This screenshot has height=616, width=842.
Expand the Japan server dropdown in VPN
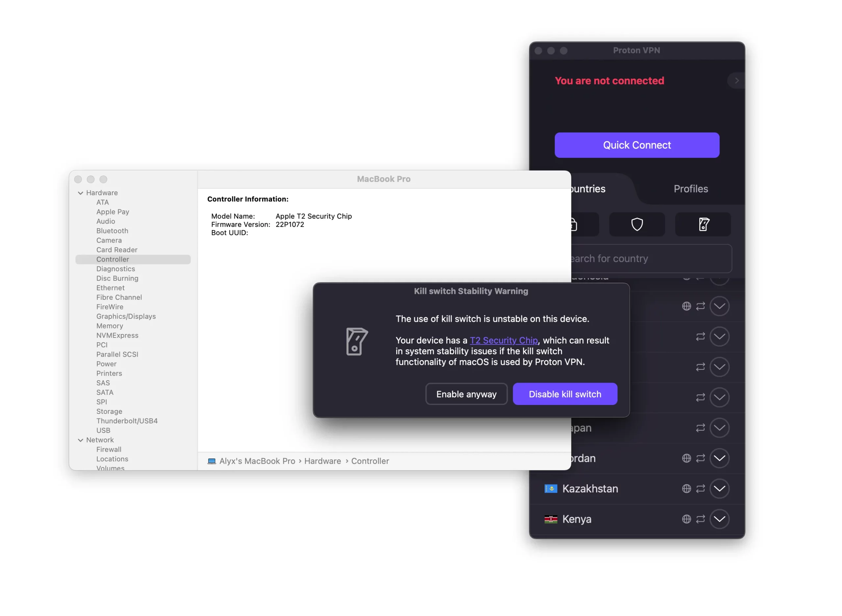coord(720,428)
